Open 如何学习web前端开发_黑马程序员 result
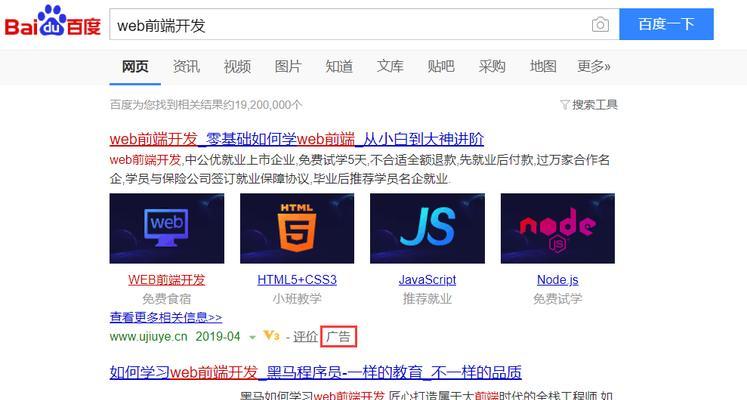Image resolution: width=747 pixels, height=400 pixels. click(x=315, y=372)
